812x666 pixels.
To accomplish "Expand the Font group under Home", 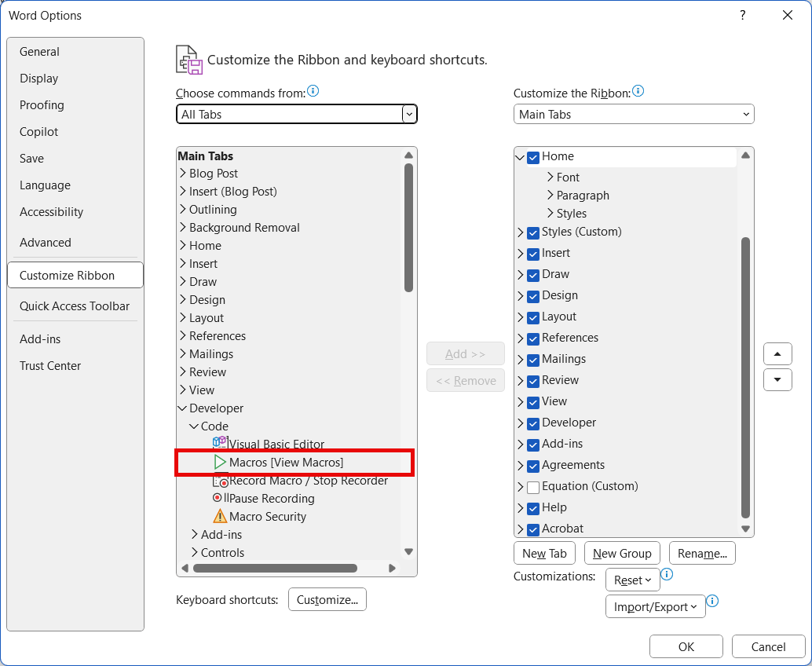I will [x=550, y=177].
